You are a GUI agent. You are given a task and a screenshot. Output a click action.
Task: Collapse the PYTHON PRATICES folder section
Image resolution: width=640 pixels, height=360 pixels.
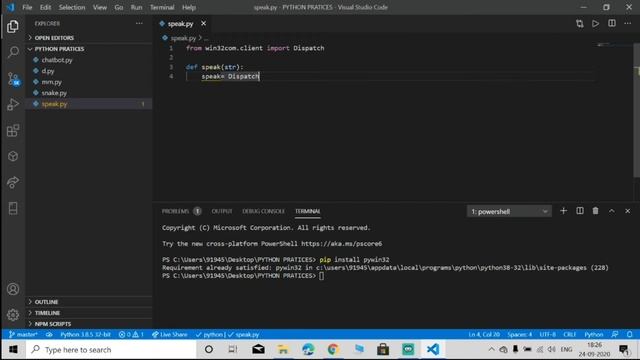pyautogui.click(x=89, y=49)
